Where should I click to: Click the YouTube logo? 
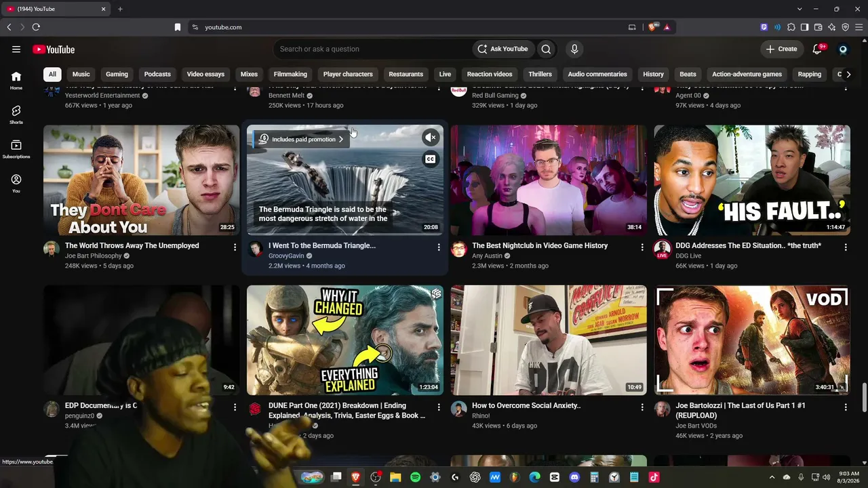[54, 49]
